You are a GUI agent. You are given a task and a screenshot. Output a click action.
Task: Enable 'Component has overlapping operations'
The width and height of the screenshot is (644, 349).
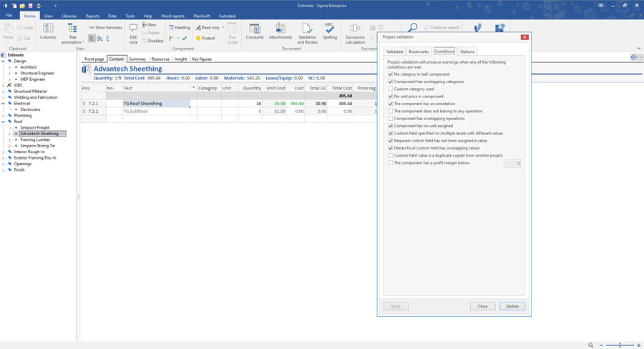391,119
